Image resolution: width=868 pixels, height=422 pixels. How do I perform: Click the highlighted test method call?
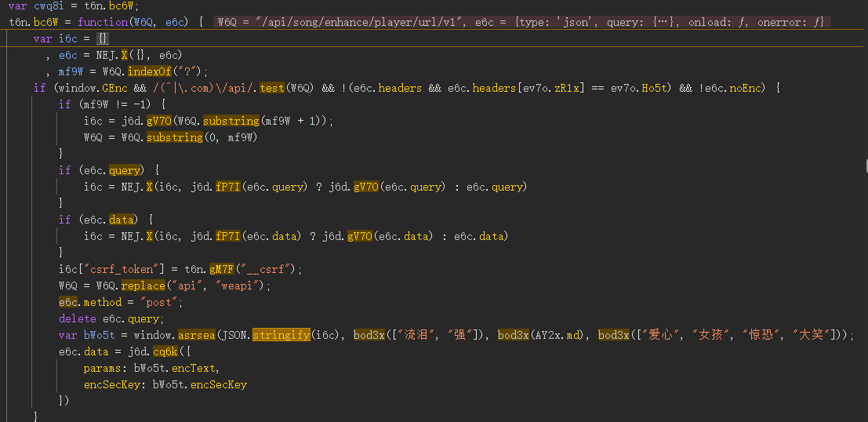pyautogui.click(x=271, y=89)
